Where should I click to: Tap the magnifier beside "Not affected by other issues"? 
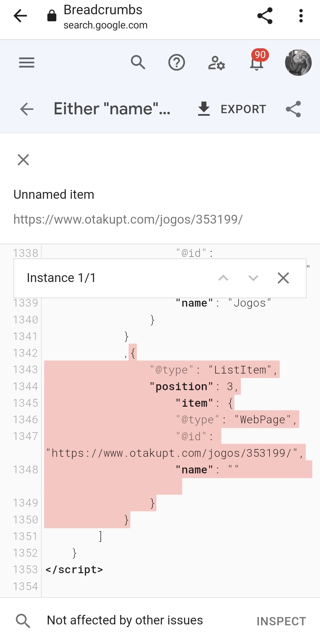(x=23, y=621)
